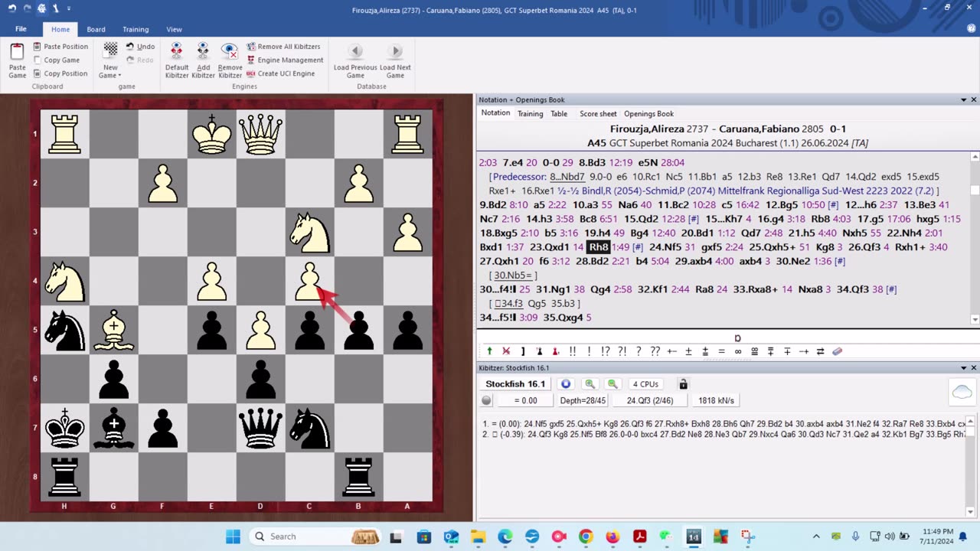Close the Notation + Openings Book pane
This screenshot has height=551, width=980.
[x=974, y=99]
